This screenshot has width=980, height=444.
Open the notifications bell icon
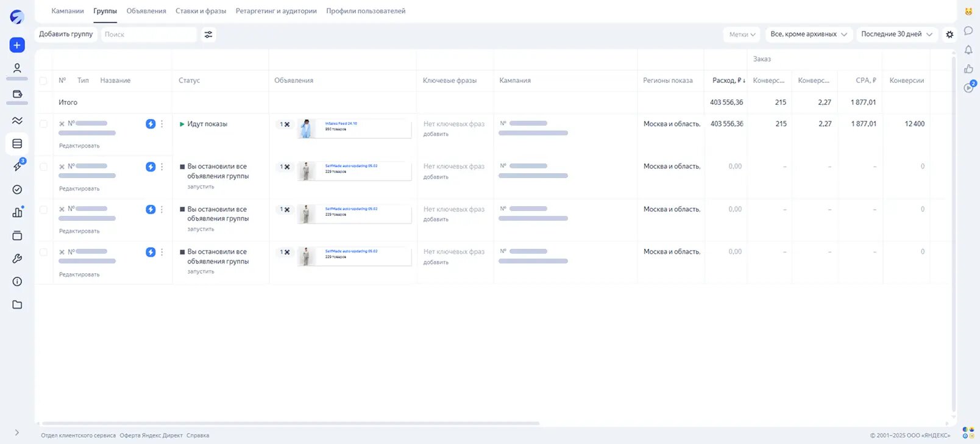[968, 50]
